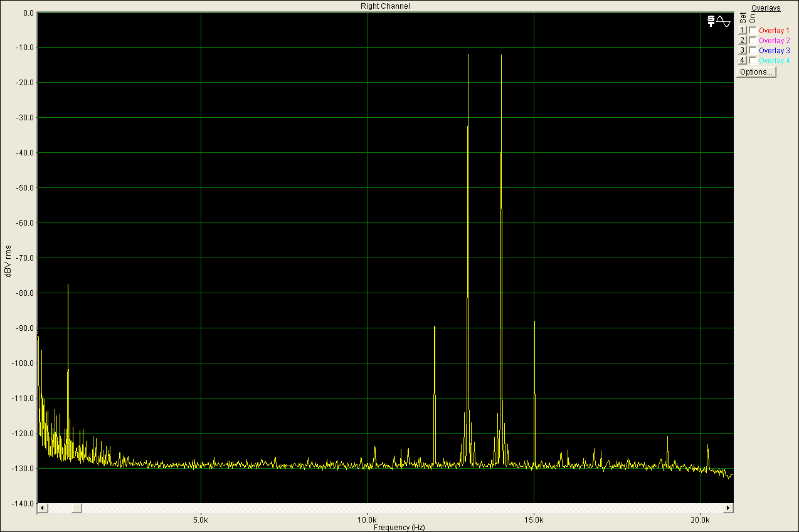The width and height of the screenshot is (799, 532).
Task: Click the horizontal scrollbar right arrow
Action: click(x=728, y=508)
